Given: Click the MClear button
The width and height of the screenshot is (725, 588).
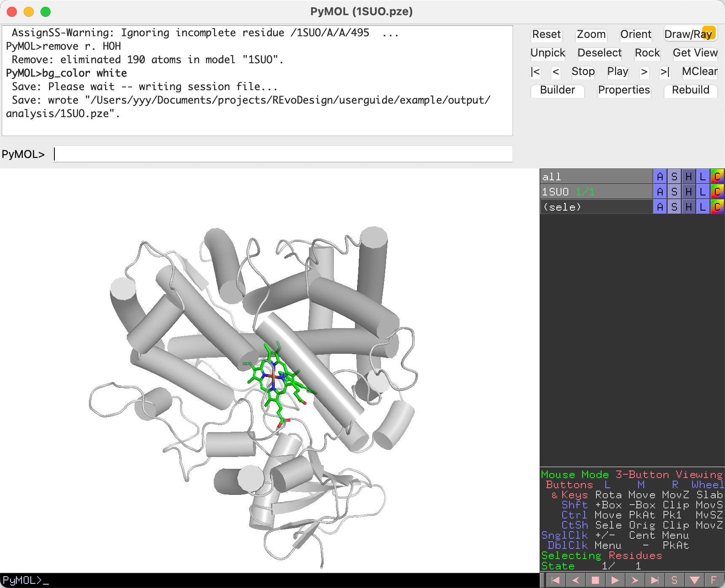Looking at the screenshot, I should pos(700,72).
